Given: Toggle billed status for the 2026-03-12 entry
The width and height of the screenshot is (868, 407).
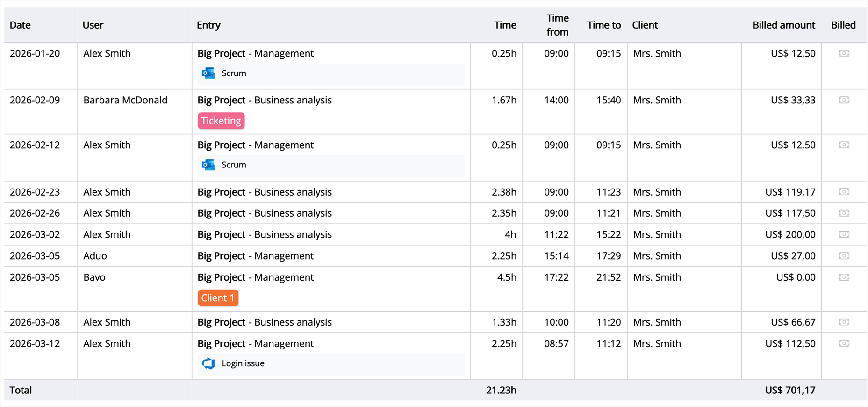Looking at the screenshot, I should [844, 344].
